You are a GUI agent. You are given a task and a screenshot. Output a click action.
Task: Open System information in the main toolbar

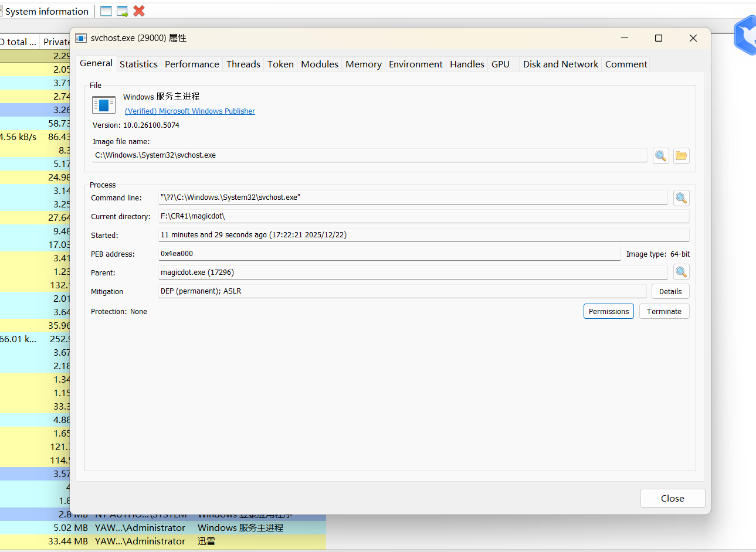coord(45,11)
